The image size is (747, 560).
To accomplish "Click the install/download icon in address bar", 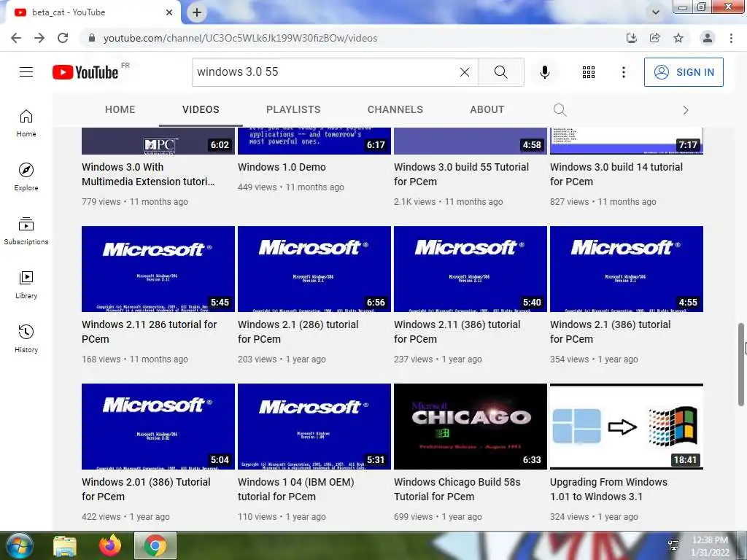I will click(632, 38).
